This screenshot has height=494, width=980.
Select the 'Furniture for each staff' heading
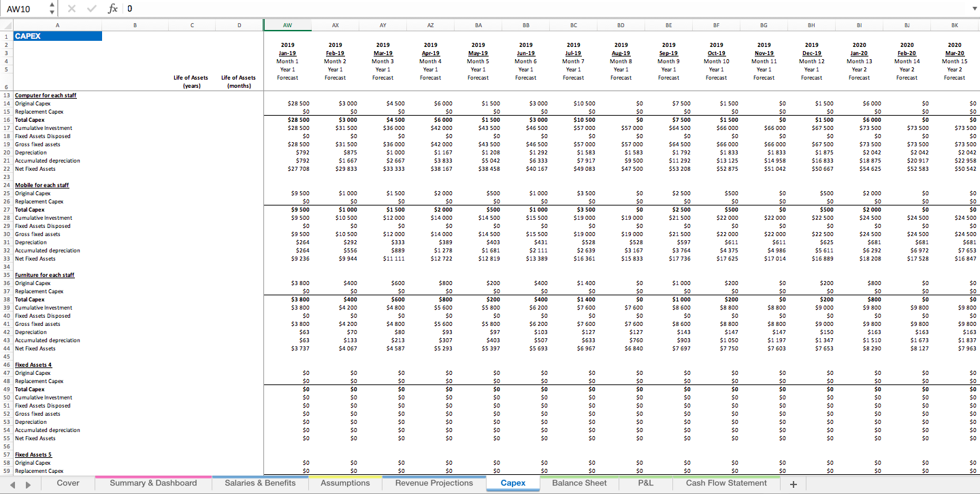pos(44,275)
